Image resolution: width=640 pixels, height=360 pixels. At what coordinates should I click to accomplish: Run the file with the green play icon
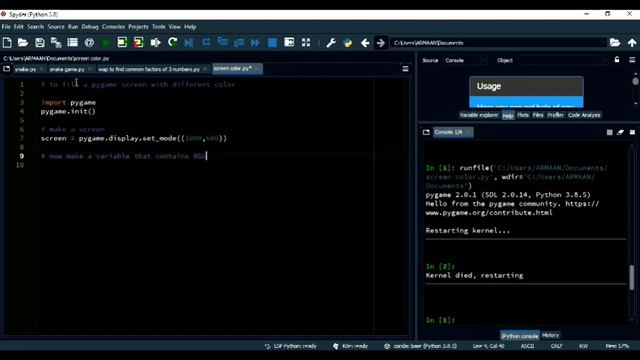click(106, 42)
